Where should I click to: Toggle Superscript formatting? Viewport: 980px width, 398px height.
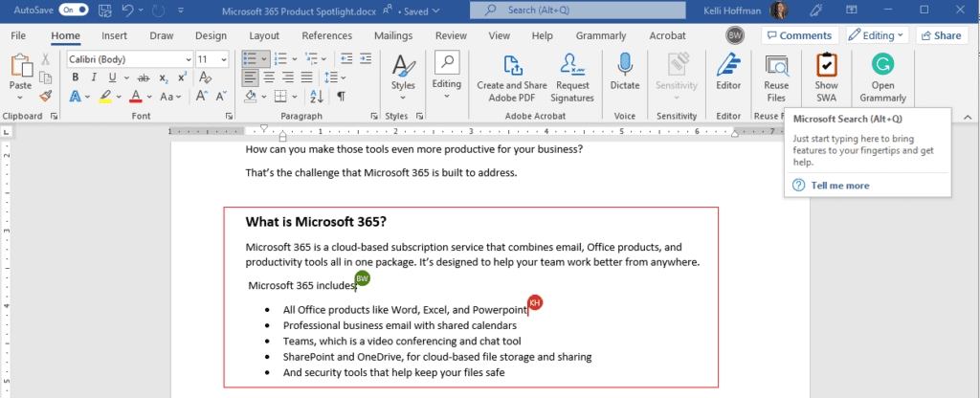(183, 77)
